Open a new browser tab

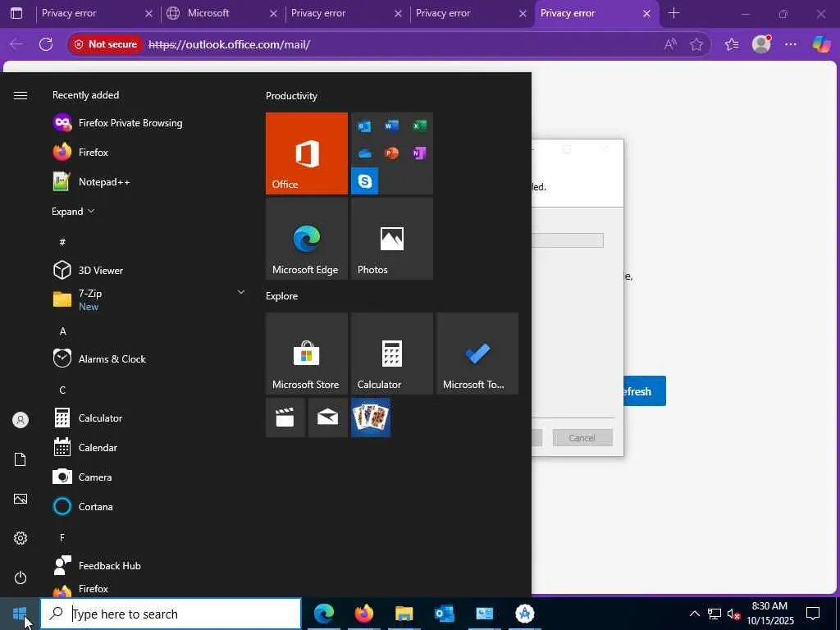pos(674,13)
